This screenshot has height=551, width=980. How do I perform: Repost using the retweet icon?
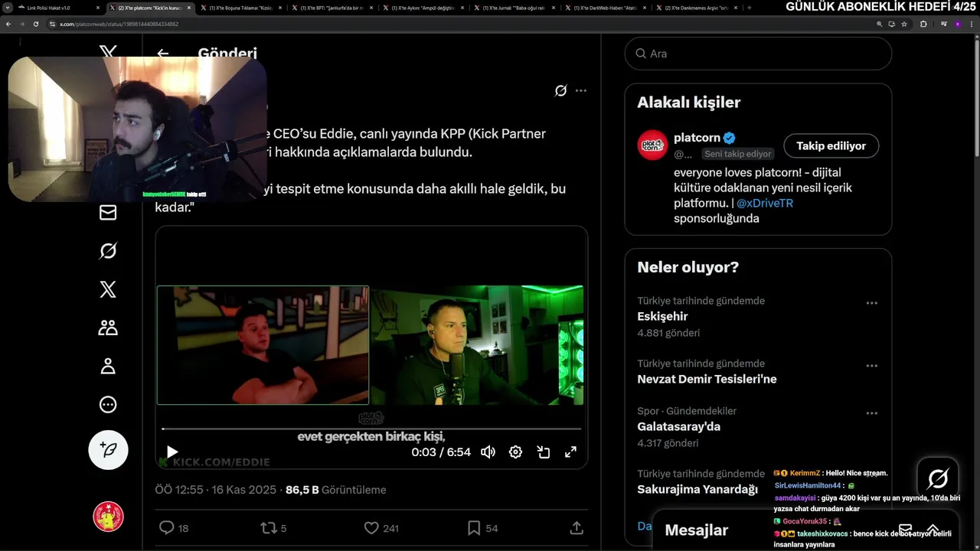tap(269, 528)
